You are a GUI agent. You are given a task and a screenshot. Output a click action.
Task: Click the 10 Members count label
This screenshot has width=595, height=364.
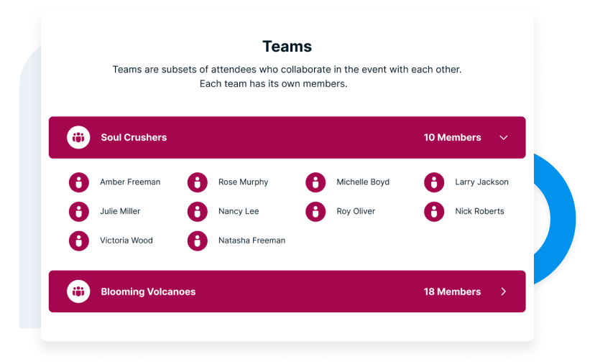pyautogui.click(x=452, y=137)
